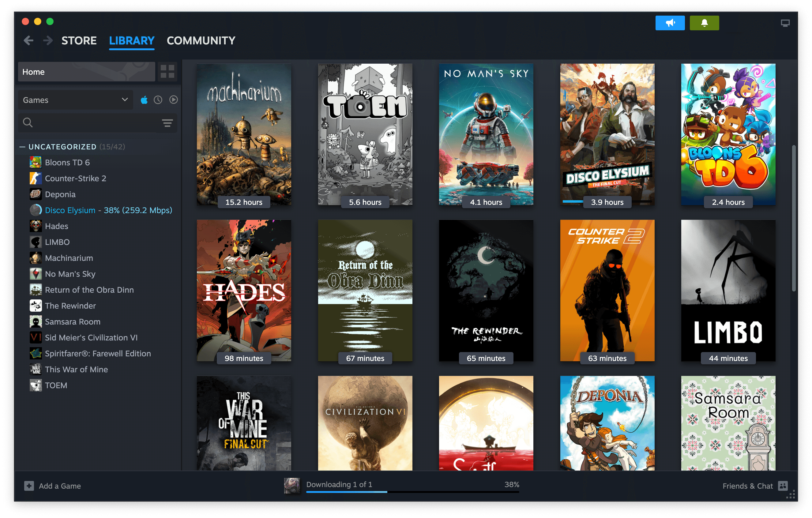812x518 pixels.
Task: Click the download progress bar in footer
Action: tap(412, 492)
